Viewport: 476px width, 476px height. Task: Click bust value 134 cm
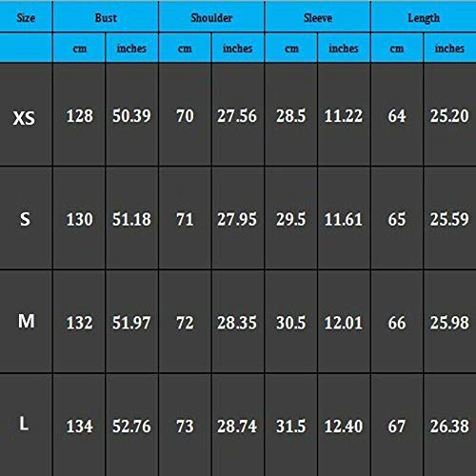(x=79, y=426)
